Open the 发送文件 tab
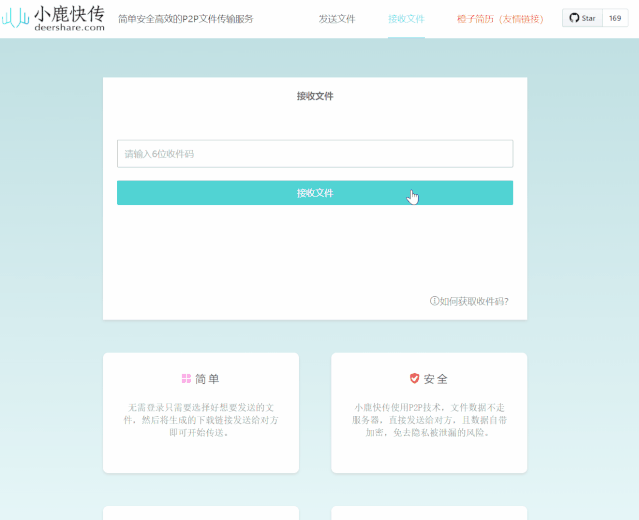Image resolution: width=639 pixels, height=520 pixels. pyautogui.click(x=337, y=19)
